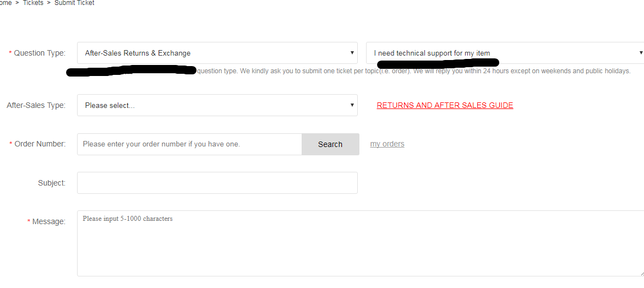644x288 pixels.
Task: Click the 'Message:' label
Action: [x=49, y=221]
